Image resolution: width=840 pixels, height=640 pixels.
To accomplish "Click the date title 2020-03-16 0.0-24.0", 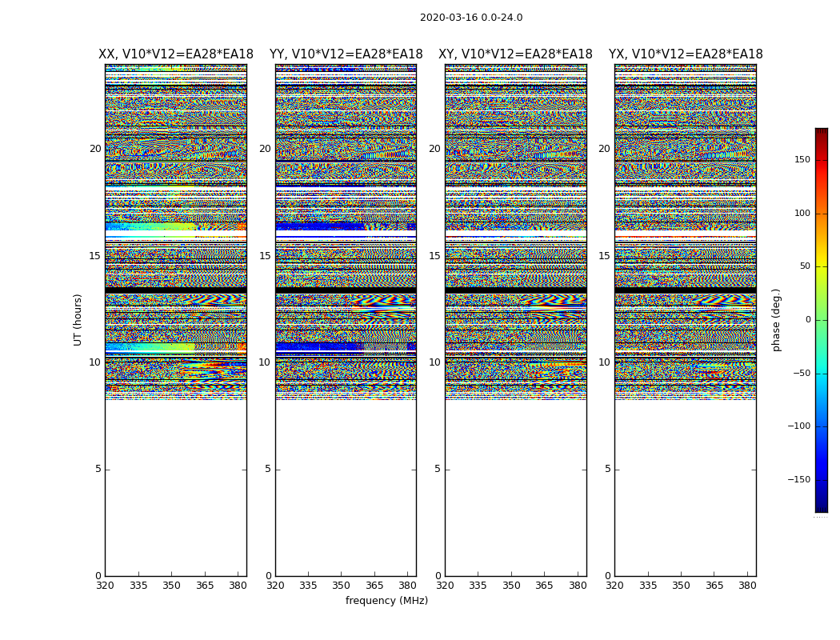I will click(470, 18).
